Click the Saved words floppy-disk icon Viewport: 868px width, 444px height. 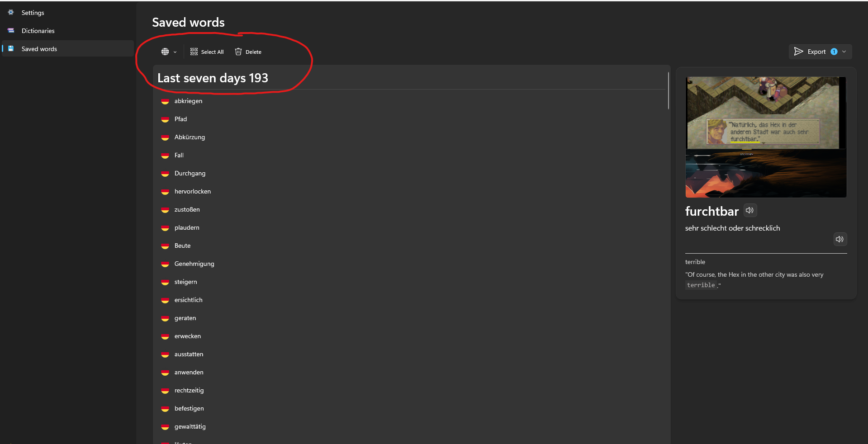pos(11,49)
